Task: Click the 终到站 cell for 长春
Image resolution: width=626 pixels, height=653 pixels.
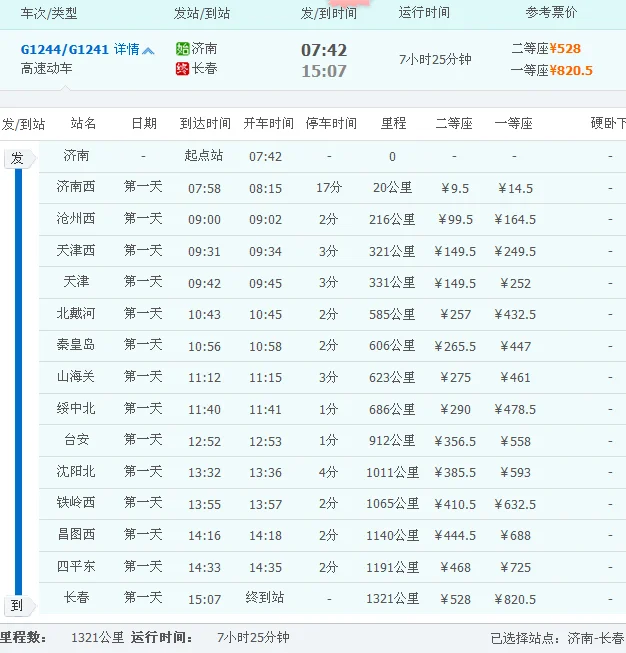Action: pos(265,598)
